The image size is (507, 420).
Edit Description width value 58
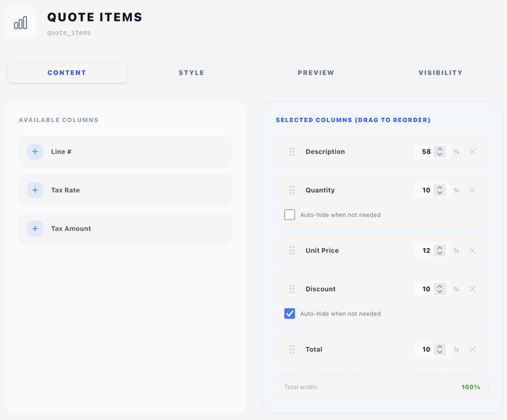426,151
